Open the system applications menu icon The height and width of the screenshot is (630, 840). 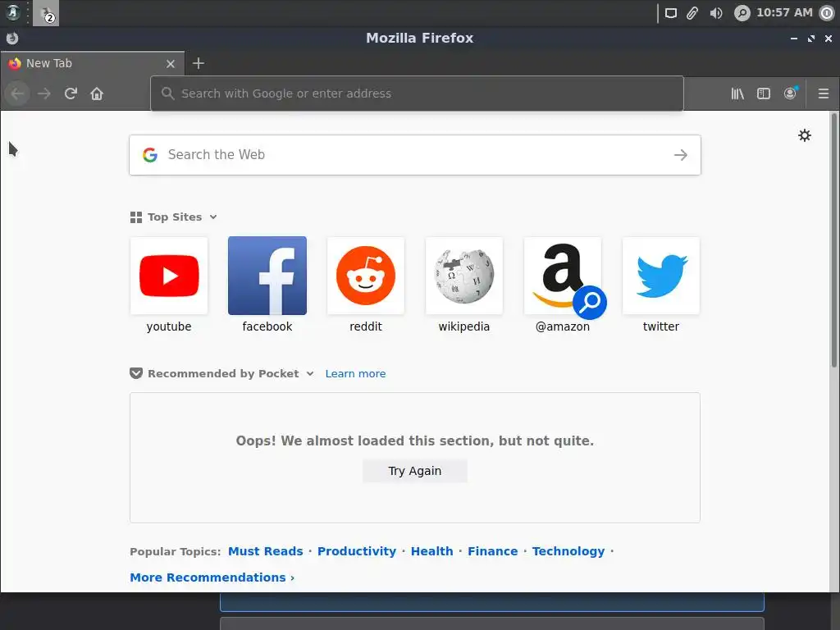13,13
